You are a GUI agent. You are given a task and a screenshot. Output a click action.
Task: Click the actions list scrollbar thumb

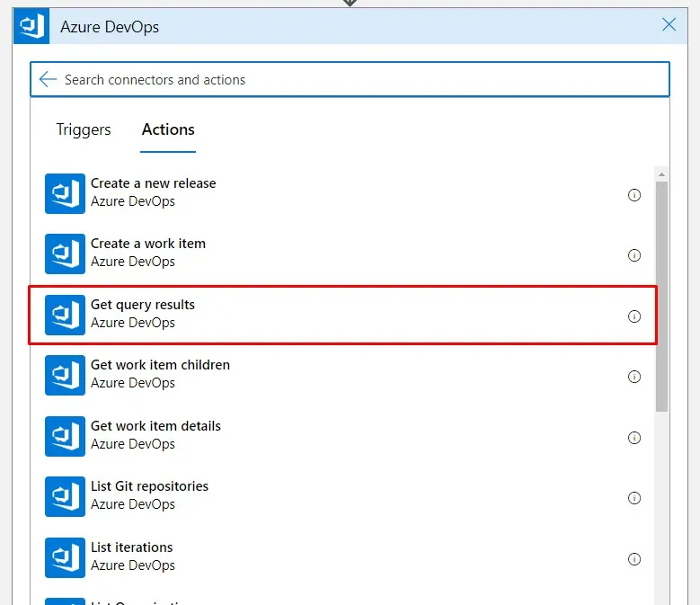(x=661, y=297)
